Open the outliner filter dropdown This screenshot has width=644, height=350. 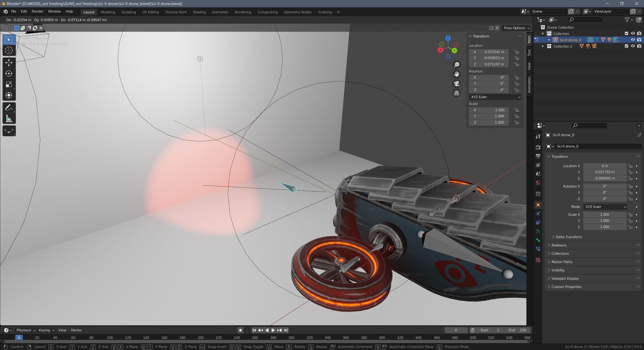629,20
